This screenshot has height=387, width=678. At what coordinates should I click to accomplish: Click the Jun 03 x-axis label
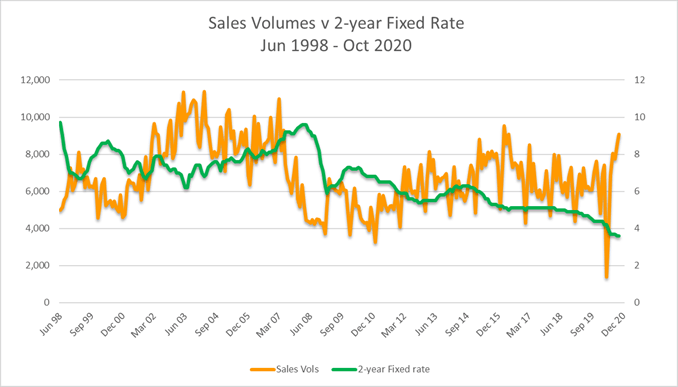176,324
